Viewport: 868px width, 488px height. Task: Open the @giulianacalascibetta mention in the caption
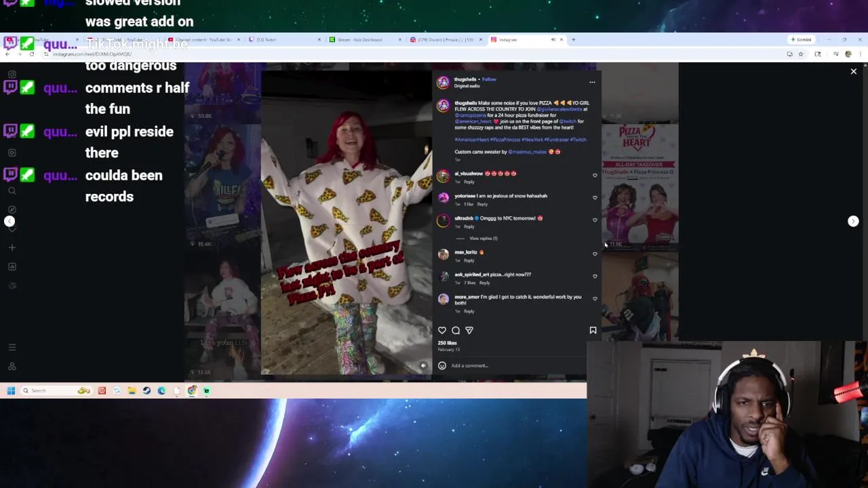click(x=559, y=109)
